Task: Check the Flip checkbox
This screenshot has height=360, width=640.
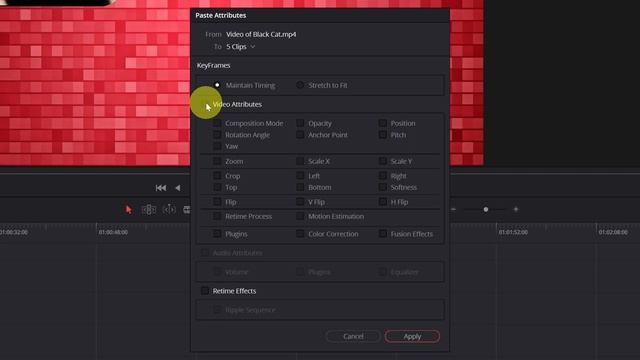Action: [217, 202]
